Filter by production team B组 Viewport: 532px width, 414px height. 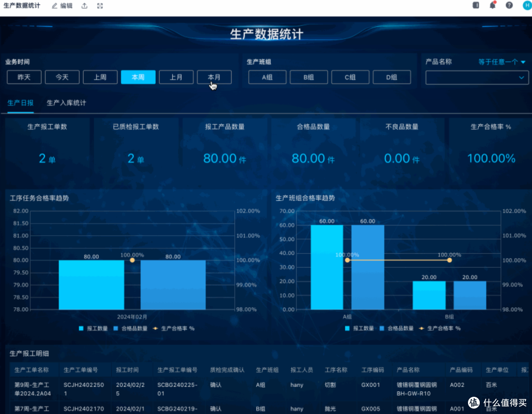click(309, 77)
